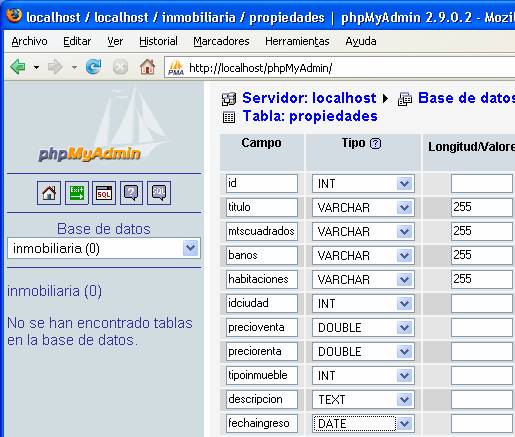Open the SQL query window icon
The height and width of the screenshot is (437, 515).
click(104, 193)
